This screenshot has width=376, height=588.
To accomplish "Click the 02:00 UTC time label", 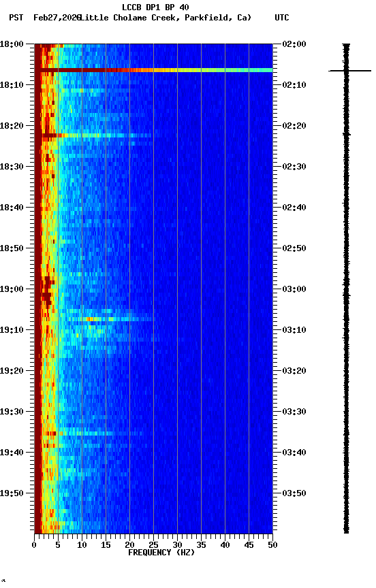I will pos(294,44).
